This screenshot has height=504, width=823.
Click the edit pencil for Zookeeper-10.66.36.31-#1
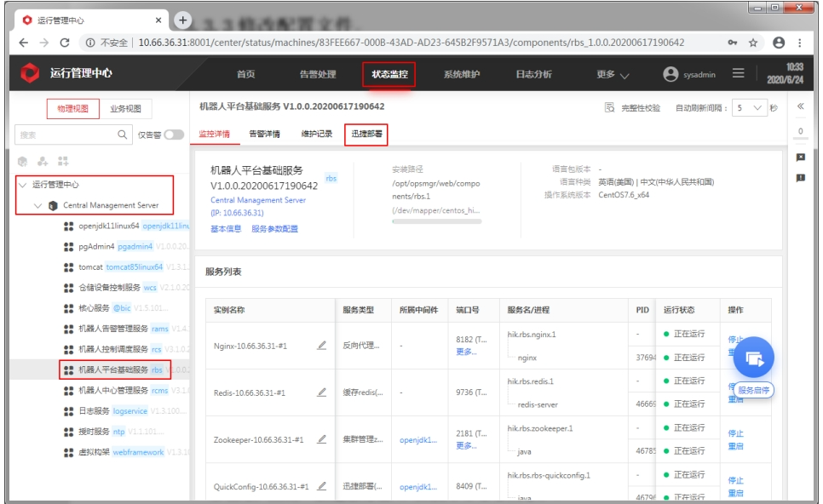point(322,439)
